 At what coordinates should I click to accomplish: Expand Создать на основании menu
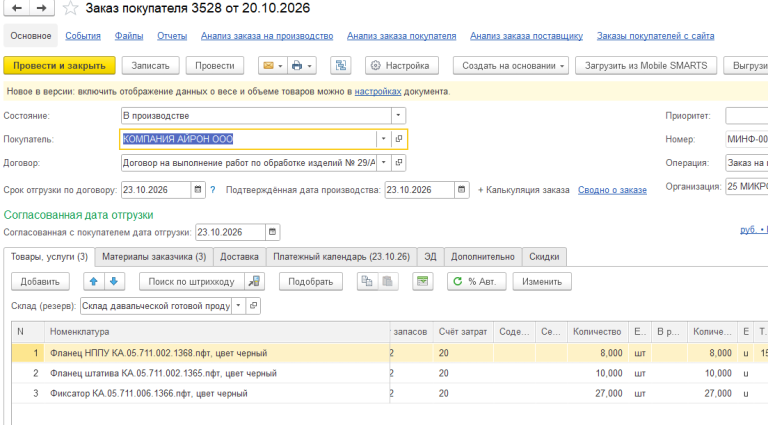point(511,66)
